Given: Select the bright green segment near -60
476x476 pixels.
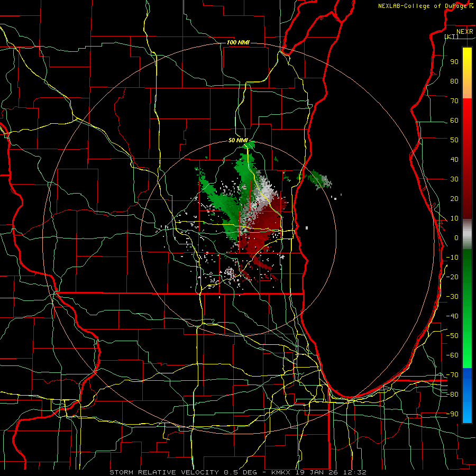Looking at the screenshot, I should (467, 355).
